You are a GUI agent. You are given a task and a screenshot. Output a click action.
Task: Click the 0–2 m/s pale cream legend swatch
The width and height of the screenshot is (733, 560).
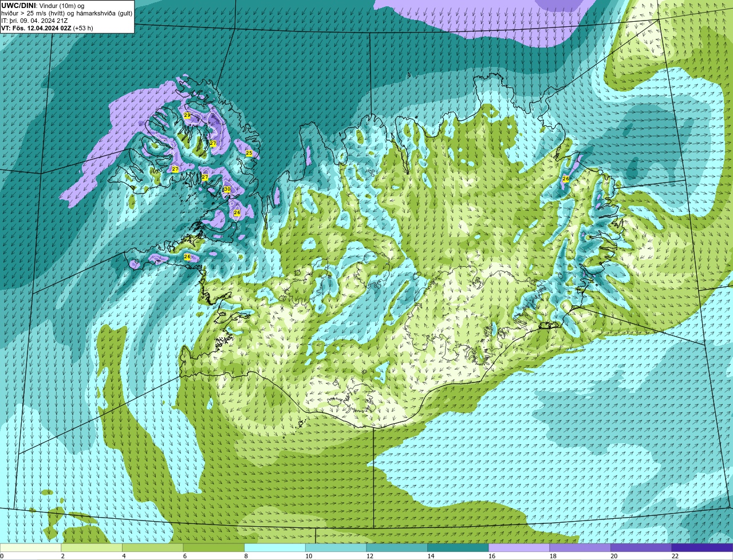[x=30, y=547]
